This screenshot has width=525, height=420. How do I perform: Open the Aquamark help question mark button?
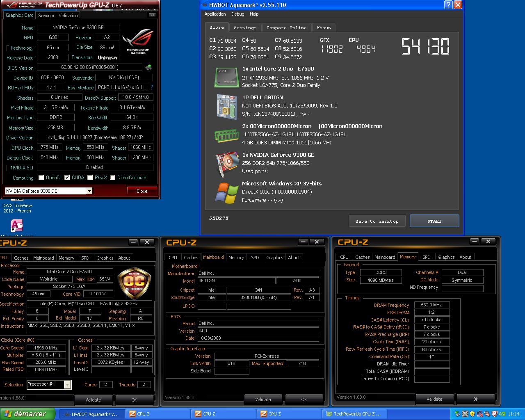(x=449, y=5)
